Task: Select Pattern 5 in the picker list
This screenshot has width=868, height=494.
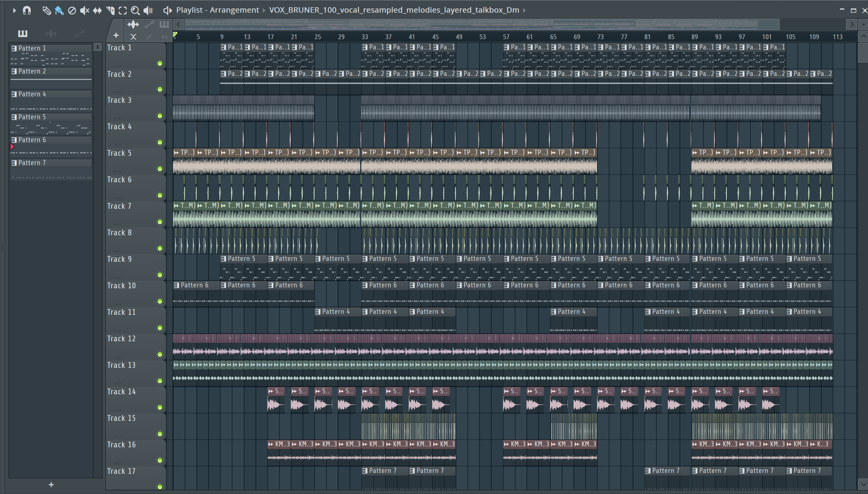Action: 51,123
